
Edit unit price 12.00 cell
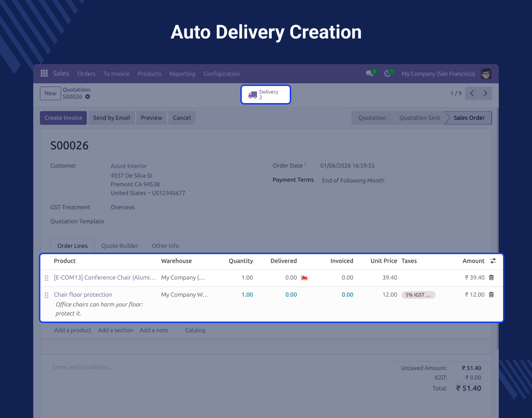coord(389,294)
